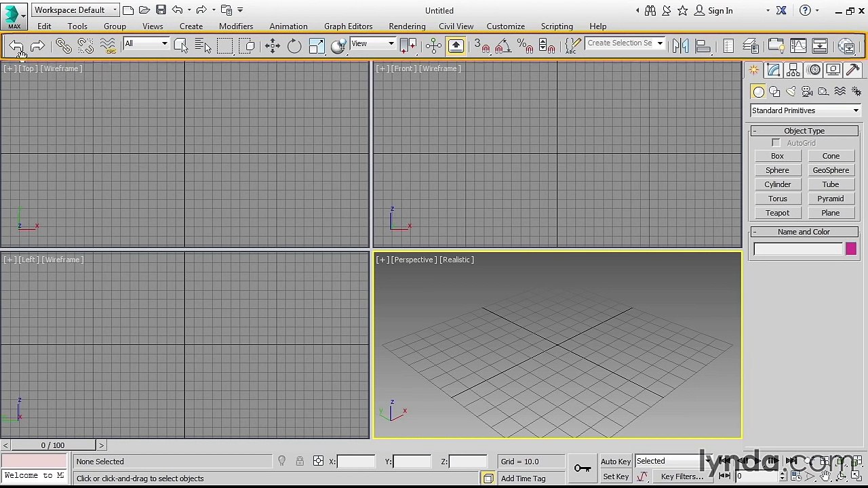Open the Scripting menu
Image resolution: width=868 pixels, height=488 pixels.
tap(557, 26)
